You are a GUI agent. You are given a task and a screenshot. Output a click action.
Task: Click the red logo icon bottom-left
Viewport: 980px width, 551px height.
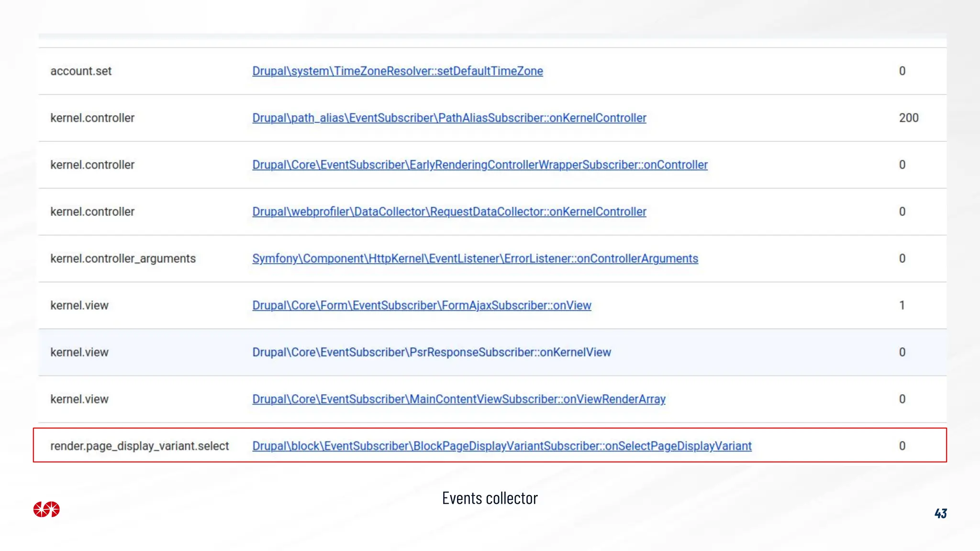point(46,509)
